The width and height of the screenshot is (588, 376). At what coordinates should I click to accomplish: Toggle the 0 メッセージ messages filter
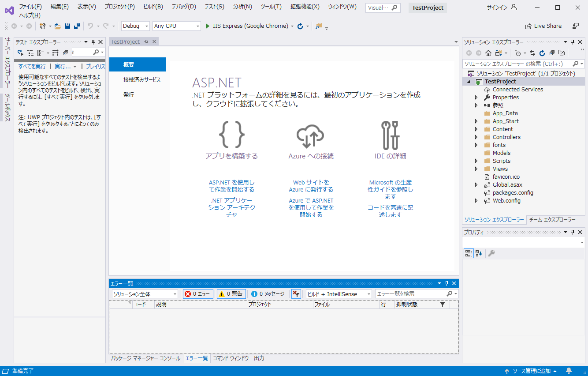(268, 294)
